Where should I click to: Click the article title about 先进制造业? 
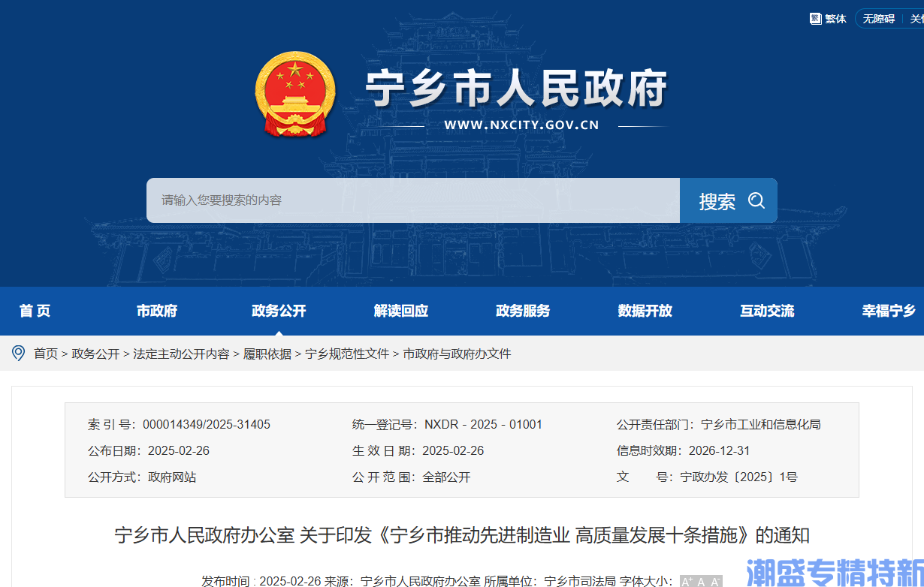[462, 535]
